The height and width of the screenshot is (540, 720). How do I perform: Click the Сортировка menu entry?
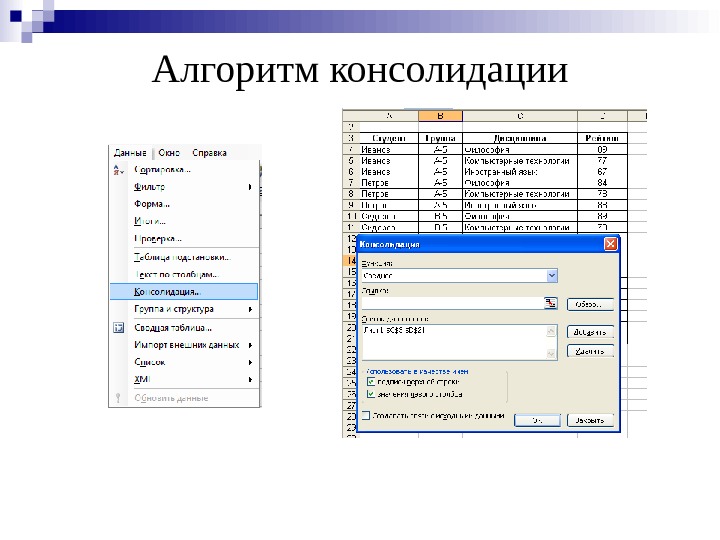(185, 170)
